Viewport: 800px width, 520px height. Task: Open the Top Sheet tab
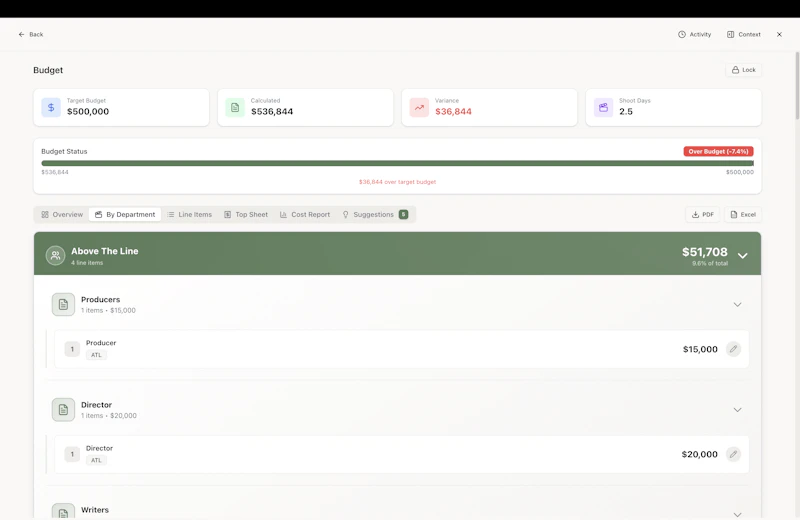(x=246, y=214)
